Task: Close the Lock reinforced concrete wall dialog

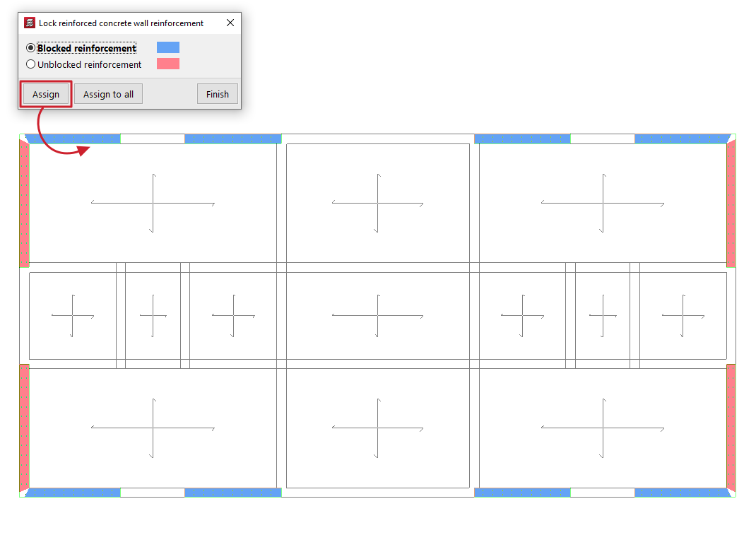Action: coord(230,23)
